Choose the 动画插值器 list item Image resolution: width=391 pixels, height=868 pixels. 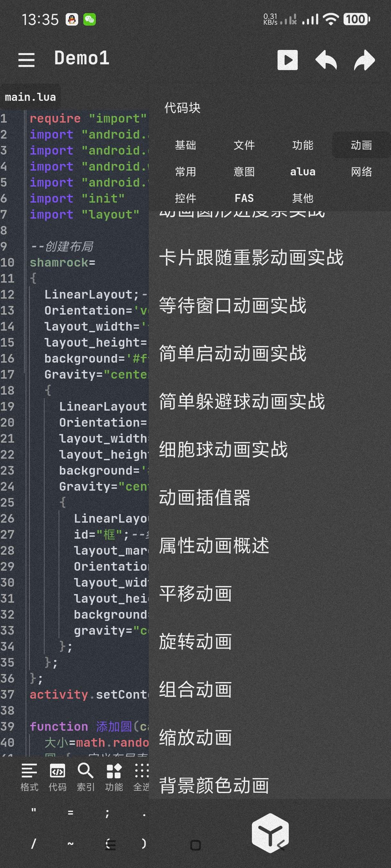click(x=205, y=497)
